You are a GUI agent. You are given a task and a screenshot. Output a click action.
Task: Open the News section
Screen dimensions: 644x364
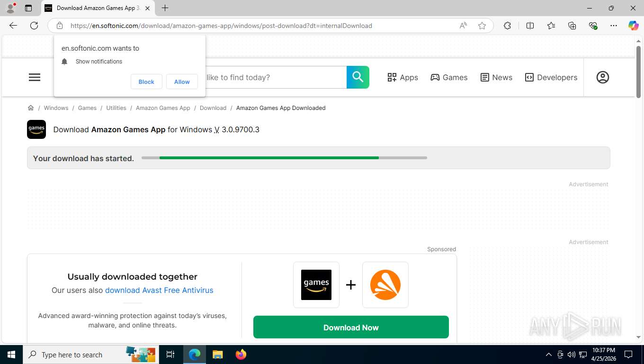tap(496, 77)
